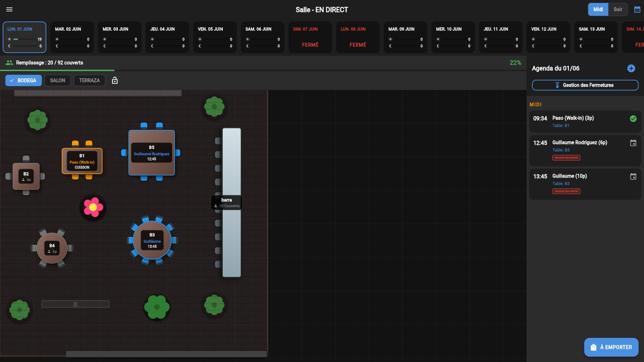Viewport: 644px width, 362px height.
Task: Select table B2 on the floor plan
Action: coord(26,176)
